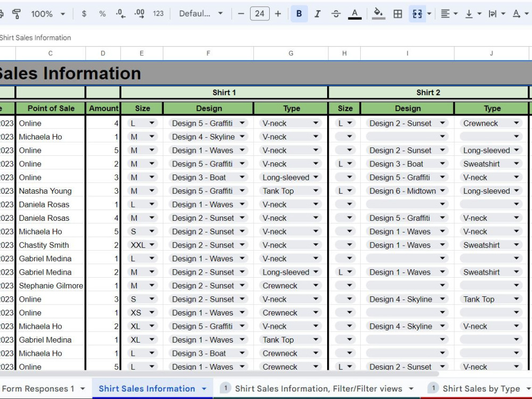Select the Natasha Young cell
Screen dimensions: 532x399
51,190
